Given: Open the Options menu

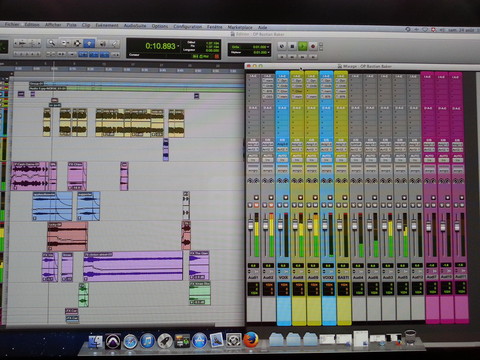Looking at the screenshot, I should point(160,26).
